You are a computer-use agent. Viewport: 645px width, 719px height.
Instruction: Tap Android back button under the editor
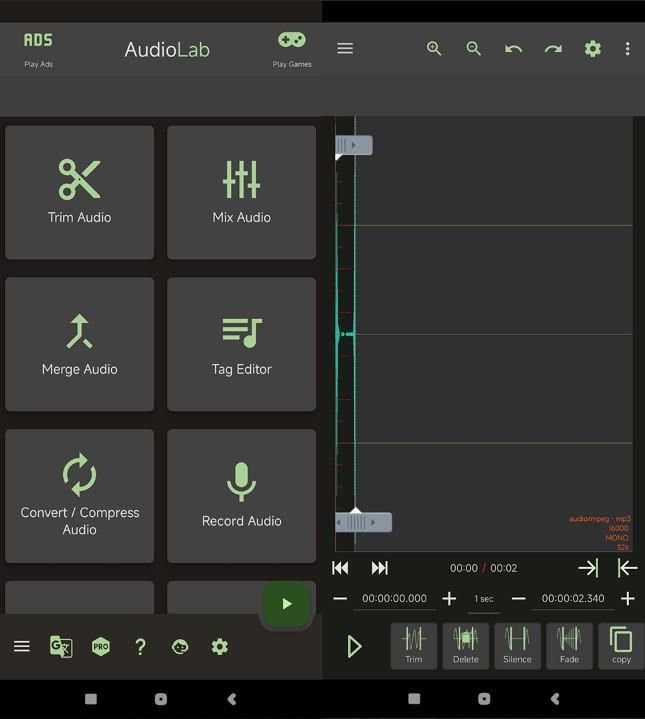pos(555,699)
